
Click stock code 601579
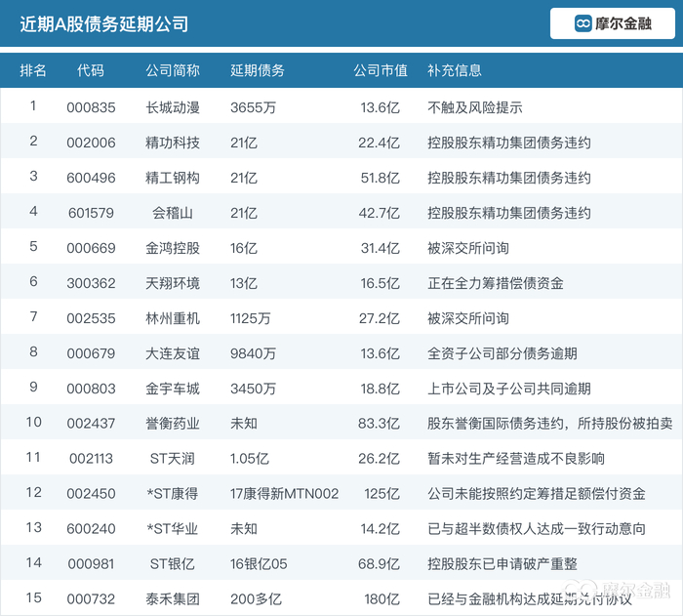click(91, 213)
